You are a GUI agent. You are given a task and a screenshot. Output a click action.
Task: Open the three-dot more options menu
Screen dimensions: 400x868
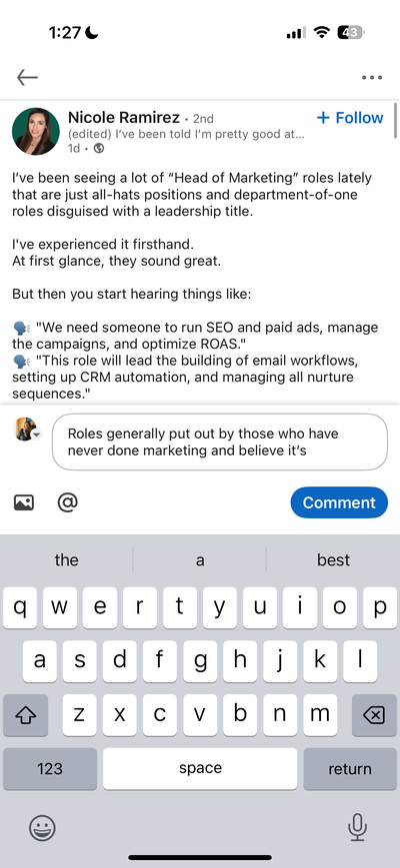pyautogui.click(x=372, y=78)
